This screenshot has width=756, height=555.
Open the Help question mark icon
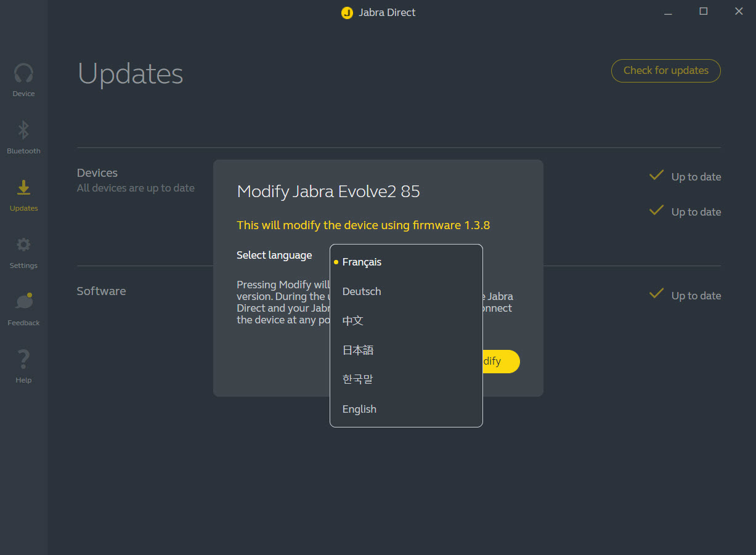click(23, 359)
